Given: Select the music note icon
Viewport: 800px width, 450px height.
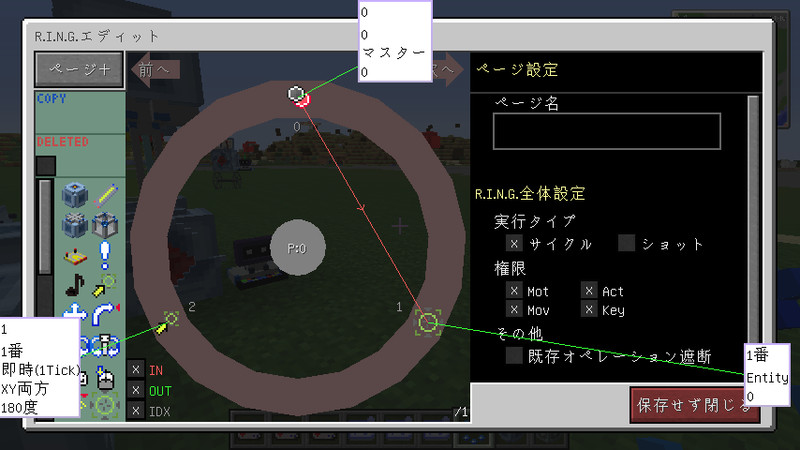Looking at the screenshot, I should [x=75, y=285].
